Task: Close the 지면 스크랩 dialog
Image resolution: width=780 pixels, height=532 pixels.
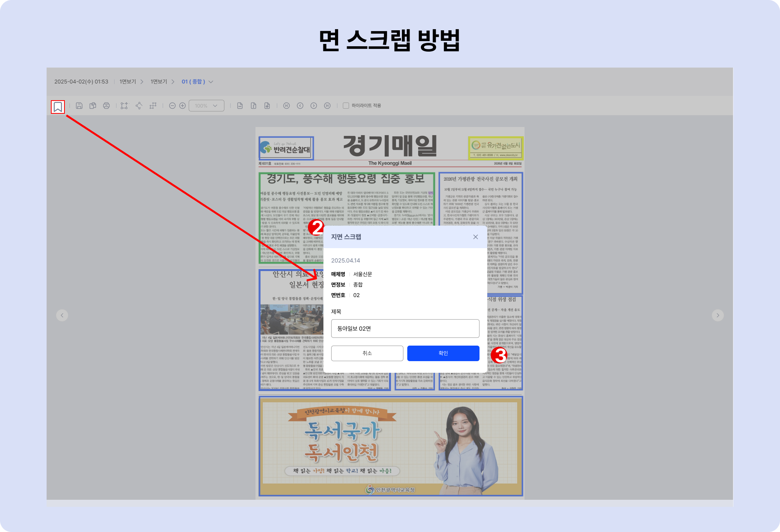Action: (476, 237)
